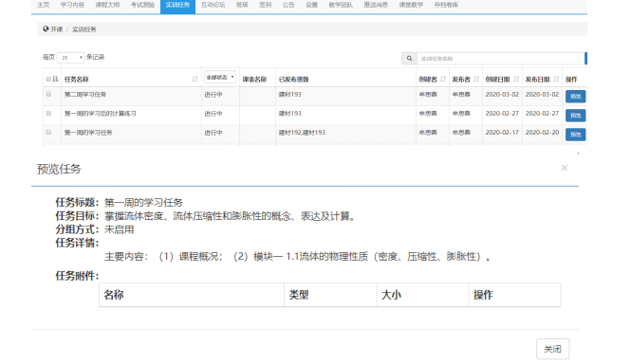Close the 预览任务 dialog with X
The width and height of the screenshot is (631, 364).
point(565,168)
